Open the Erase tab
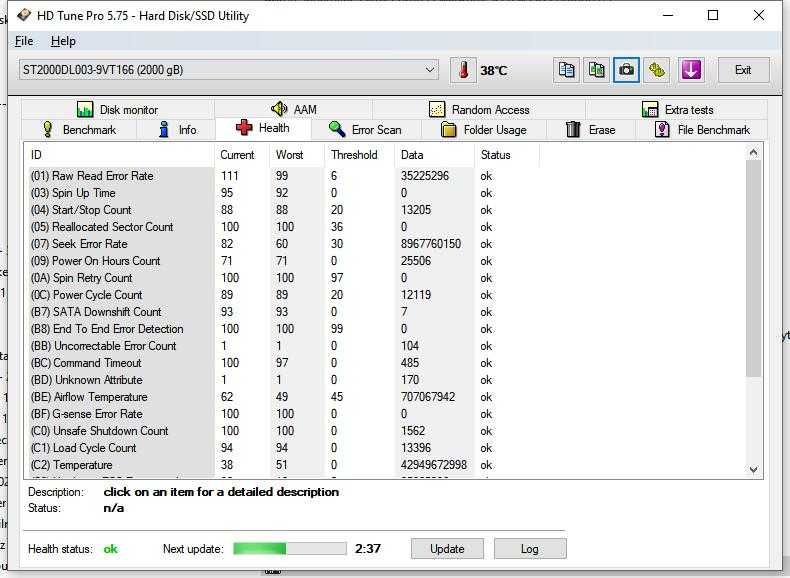The height and width of the screenshot is (578, 790). 590,130
